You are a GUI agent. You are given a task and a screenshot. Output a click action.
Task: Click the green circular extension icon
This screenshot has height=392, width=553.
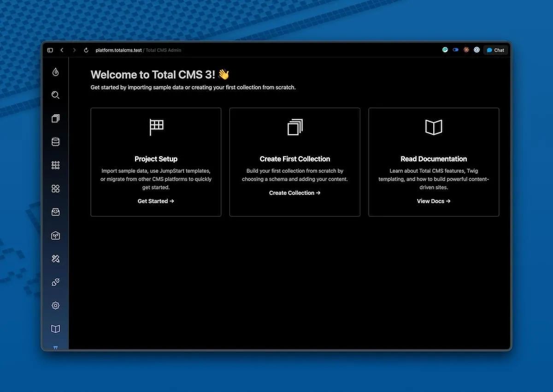click(445, 50)
